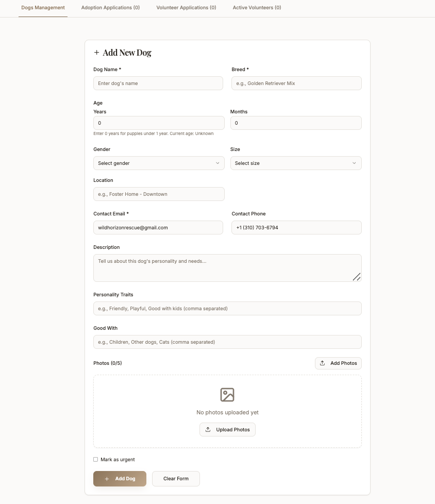
Task: Click the Description resize handle icon
Action: 357,277
